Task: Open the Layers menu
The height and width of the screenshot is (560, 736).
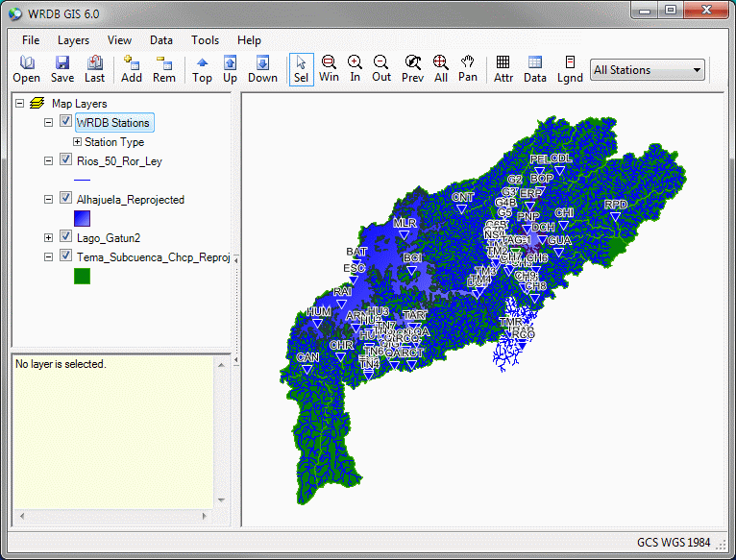Action: [x=73, y=40]
